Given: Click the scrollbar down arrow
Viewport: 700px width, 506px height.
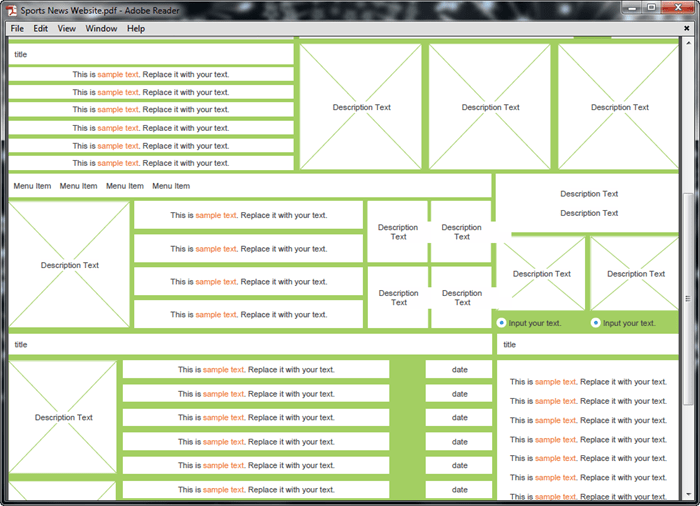Looking at the screenshot, I should tap(688, 494).
